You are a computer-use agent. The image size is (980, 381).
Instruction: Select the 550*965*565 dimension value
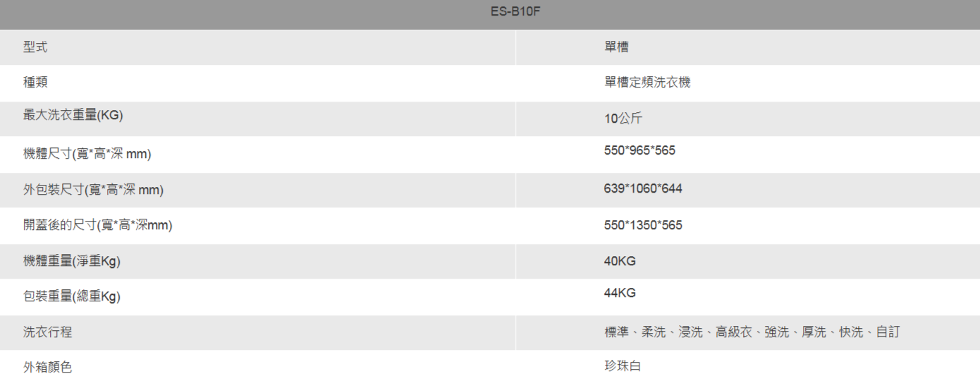click(639, 150)
